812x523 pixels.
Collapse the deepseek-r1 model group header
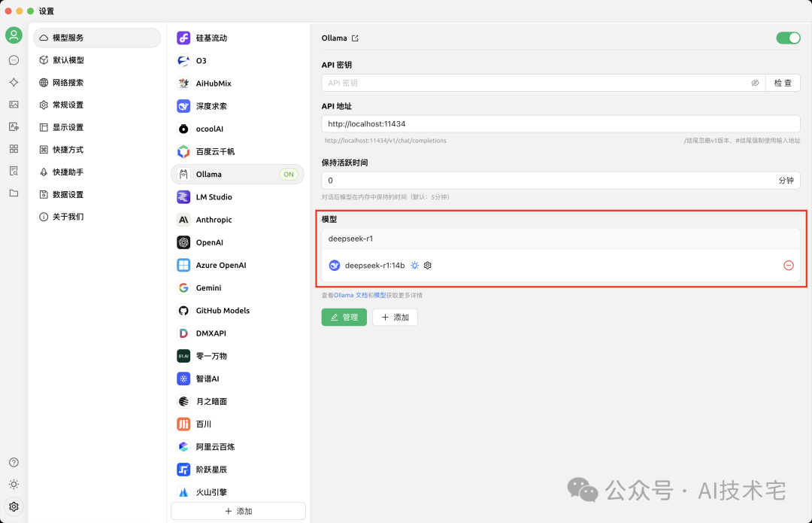point(561,239)
